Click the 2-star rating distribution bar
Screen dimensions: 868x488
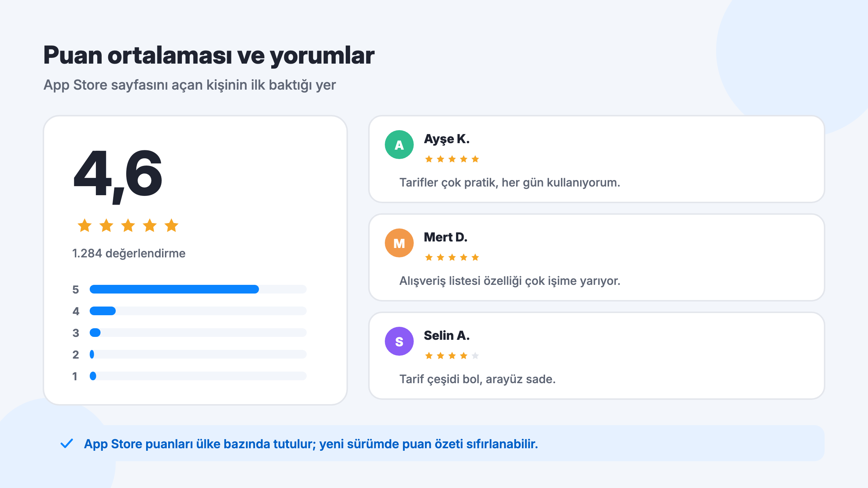(x=198, y=354)
